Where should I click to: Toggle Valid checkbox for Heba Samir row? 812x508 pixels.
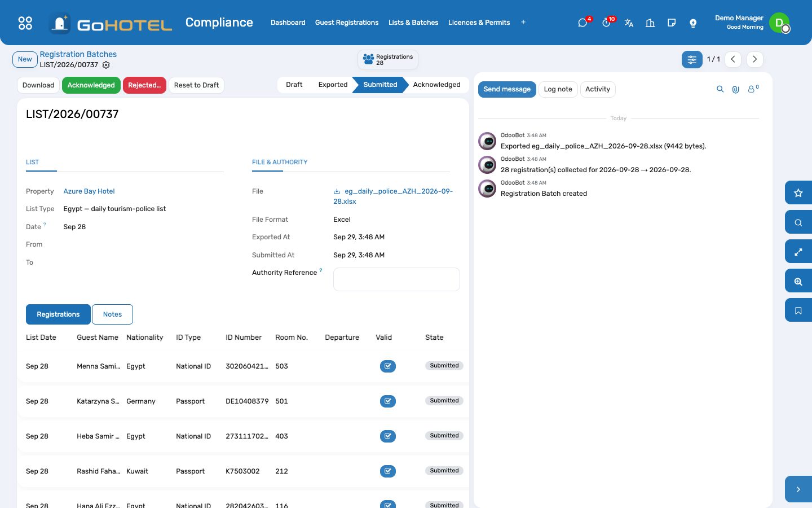[388, 436]
